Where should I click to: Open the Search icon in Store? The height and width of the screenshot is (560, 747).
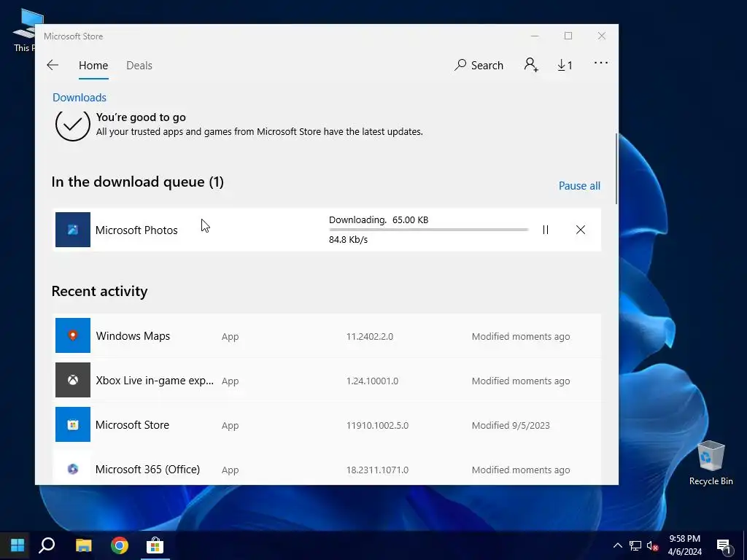(479, 65)
